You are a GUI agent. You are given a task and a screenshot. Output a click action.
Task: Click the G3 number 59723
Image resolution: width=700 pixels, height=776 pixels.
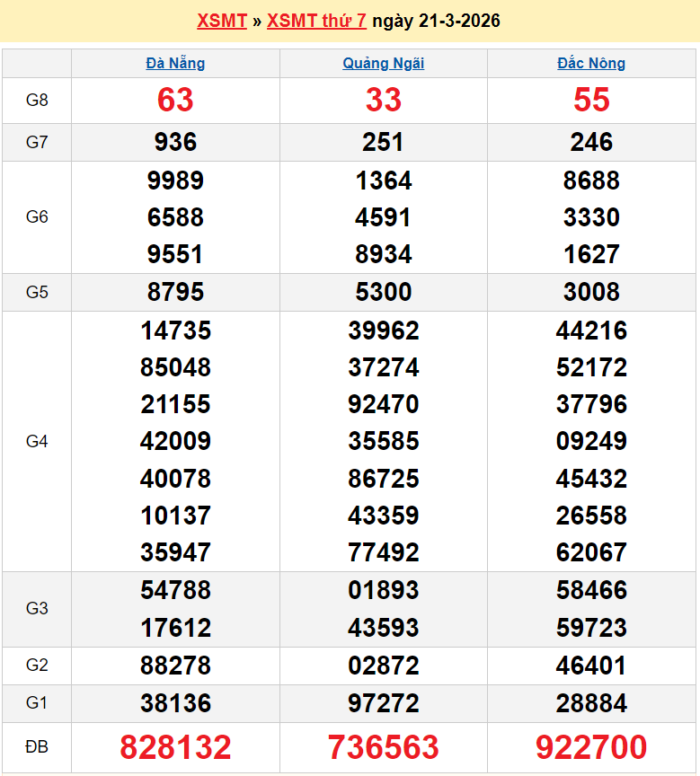[x=591, y=627]
